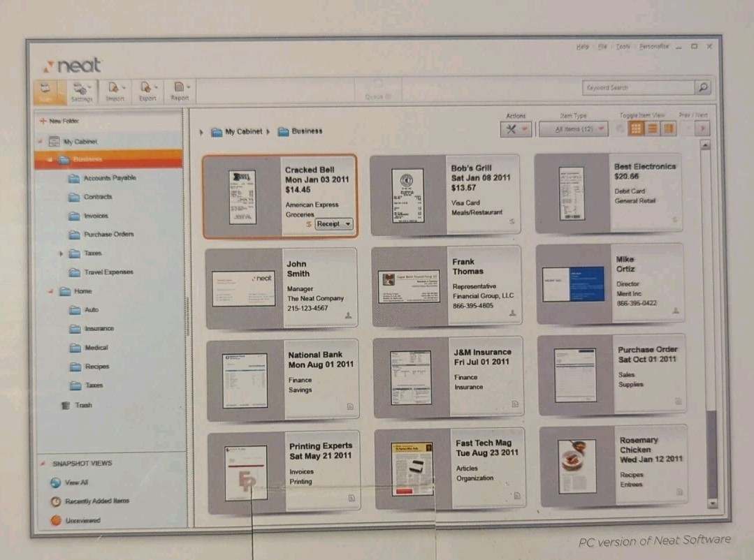Click the vertical scrollbar down arrow
Viewport: 754px width, 560px height.
(x=712, y=503)
